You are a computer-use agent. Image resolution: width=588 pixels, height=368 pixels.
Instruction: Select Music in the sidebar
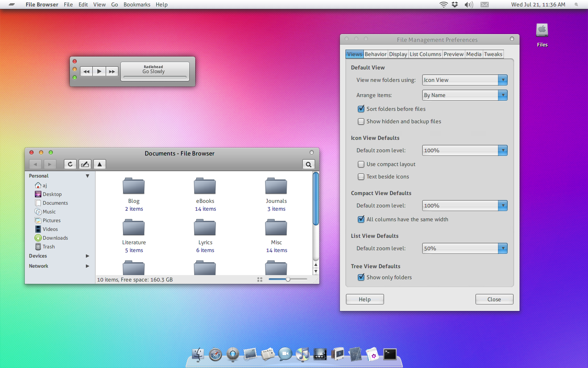click(45, 212)
